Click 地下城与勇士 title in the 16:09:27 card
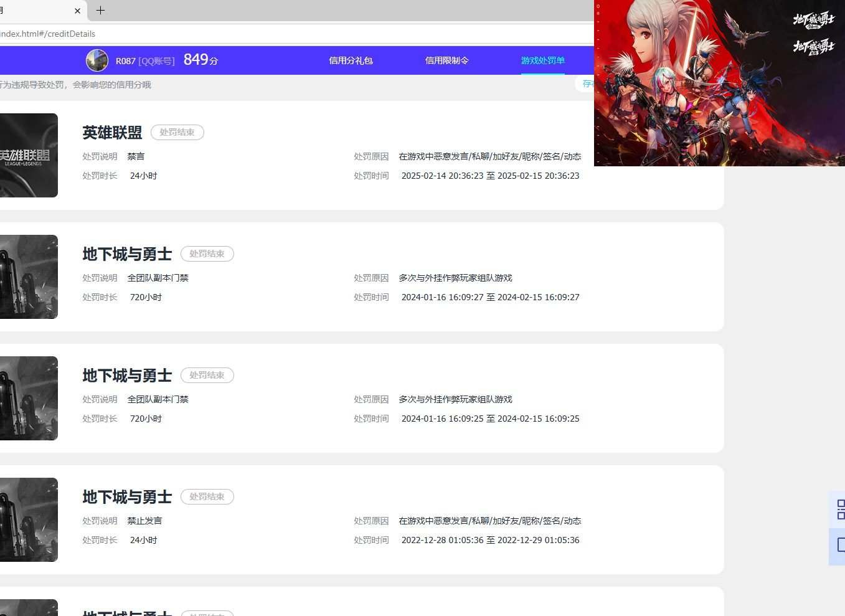Image resolution: width=845 pixels, height=616 pixels. [x=127, y=254]
